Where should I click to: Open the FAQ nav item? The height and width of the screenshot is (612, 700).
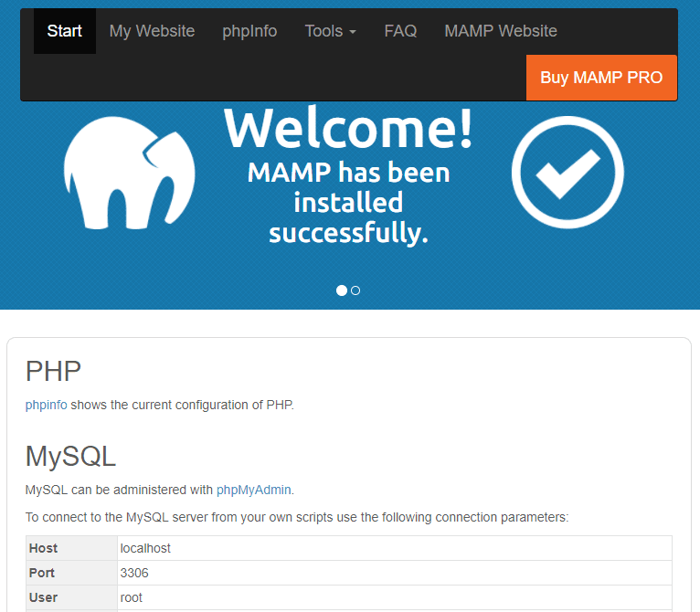(400, 31)
